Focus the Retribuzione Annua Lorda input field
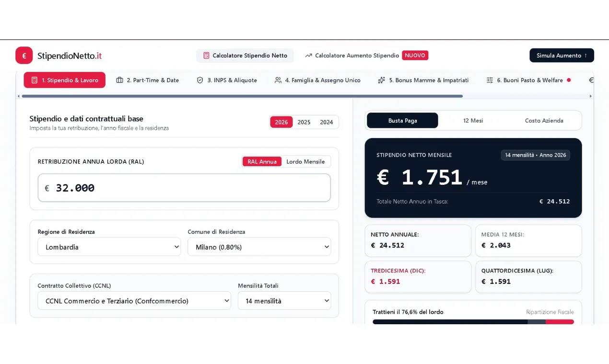The image size is (609, 364). point(184,188)
